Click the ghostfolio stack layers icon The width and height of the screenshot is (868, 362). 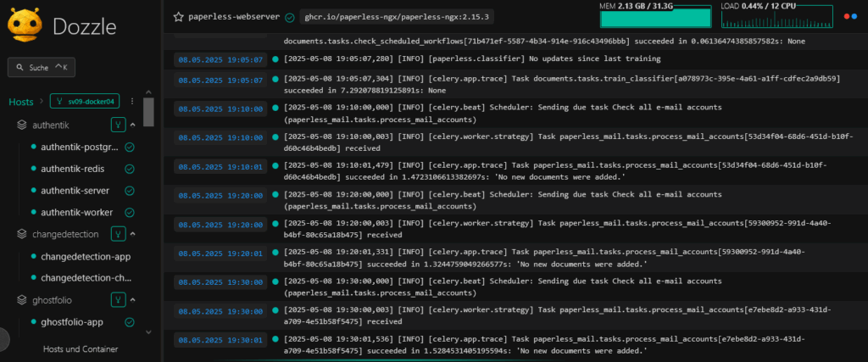coord(23,300)
